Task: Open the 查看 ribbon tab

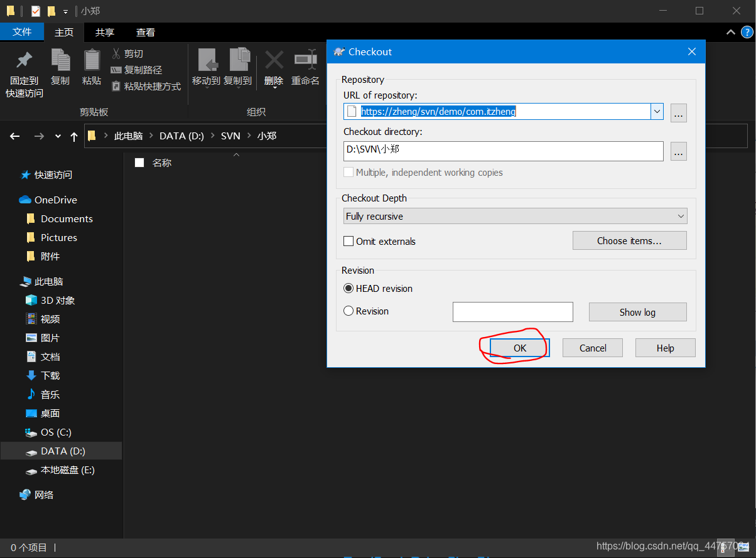Action: [146, 32]
